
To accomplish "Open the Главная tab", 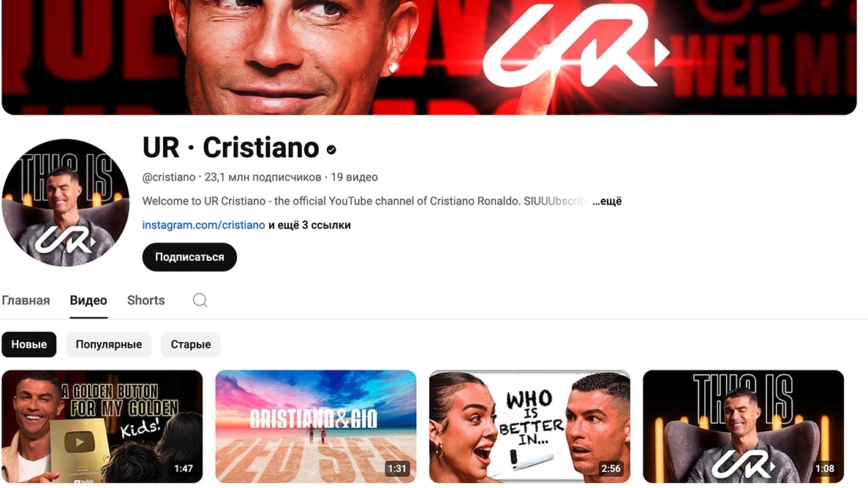I will coord(26,300).
